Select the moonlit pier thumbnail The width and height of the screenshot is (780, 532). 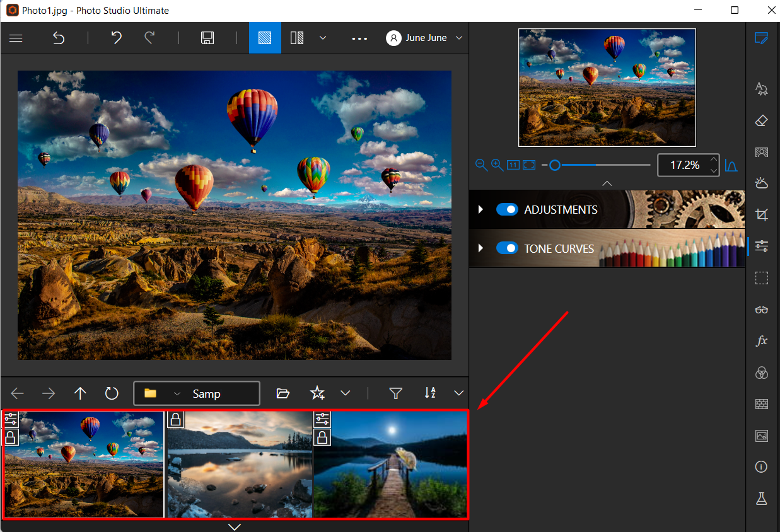(x=390, y=465)
